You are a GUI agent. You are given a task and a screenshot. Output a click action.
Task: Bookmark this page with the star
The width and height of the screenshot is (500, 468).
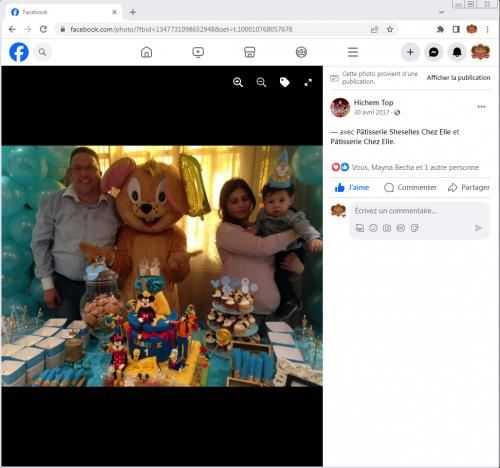(x=390, y=29)
